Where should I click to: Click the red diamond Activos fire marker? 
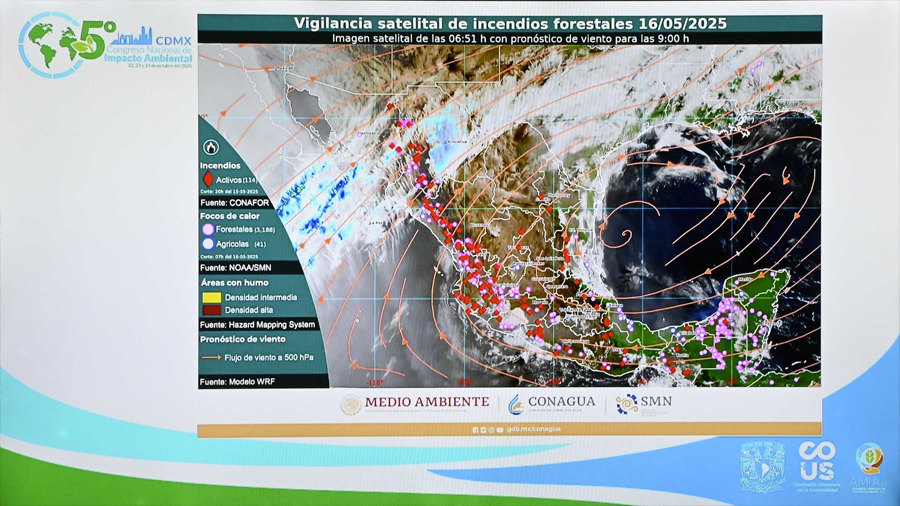(208, 180)
